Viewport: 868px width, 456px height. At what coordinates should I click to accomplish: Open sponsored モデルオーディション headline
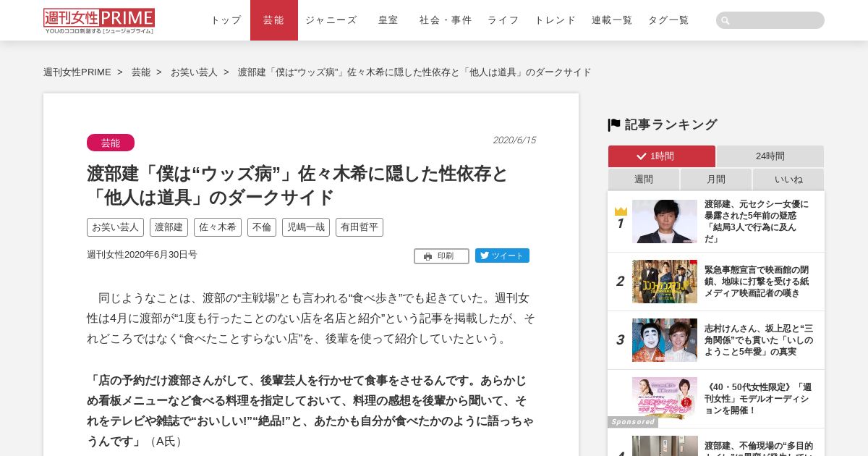(x=758, y=399)
